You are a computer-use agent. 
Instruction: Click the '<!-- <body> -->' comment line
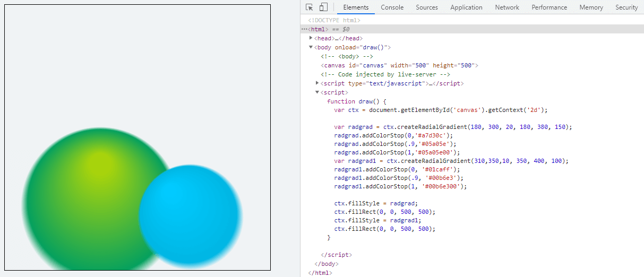(347, 56)
